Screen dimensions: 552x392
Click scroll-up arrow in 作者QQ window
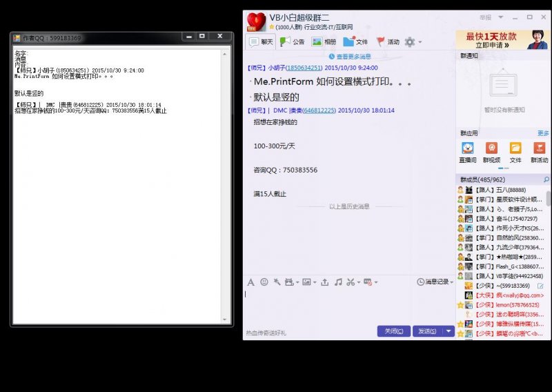225,55
